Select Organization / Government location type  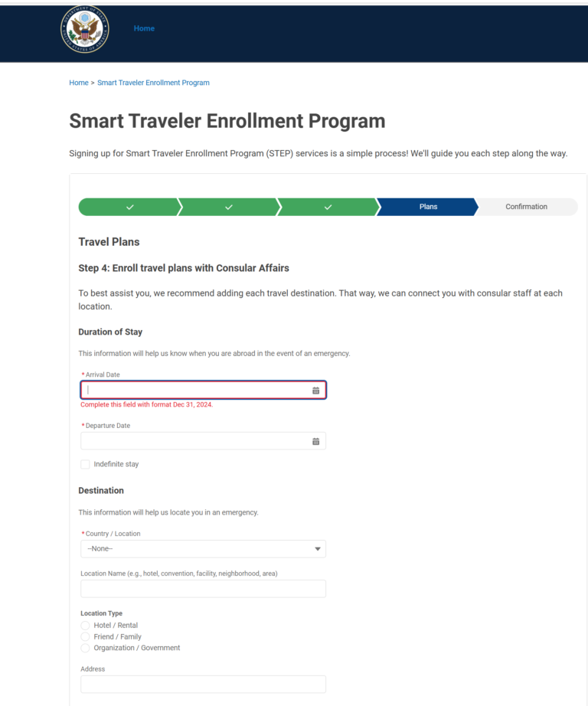pos(85,648)
